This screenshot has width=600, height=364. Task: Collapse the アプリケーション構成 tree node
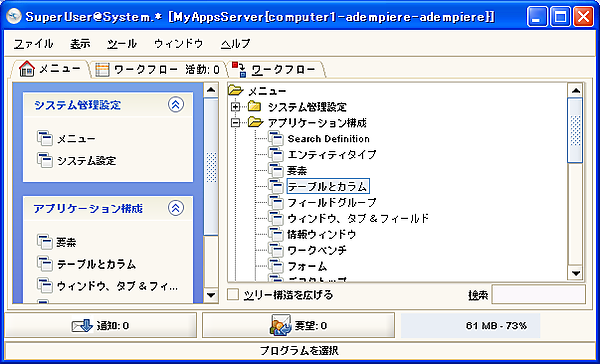236,122
